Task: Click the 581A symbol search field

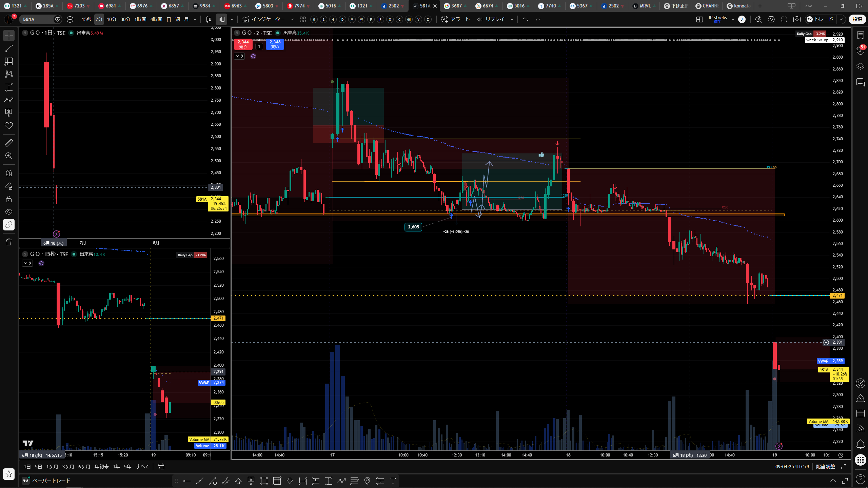Action: [x=37, y=19]
